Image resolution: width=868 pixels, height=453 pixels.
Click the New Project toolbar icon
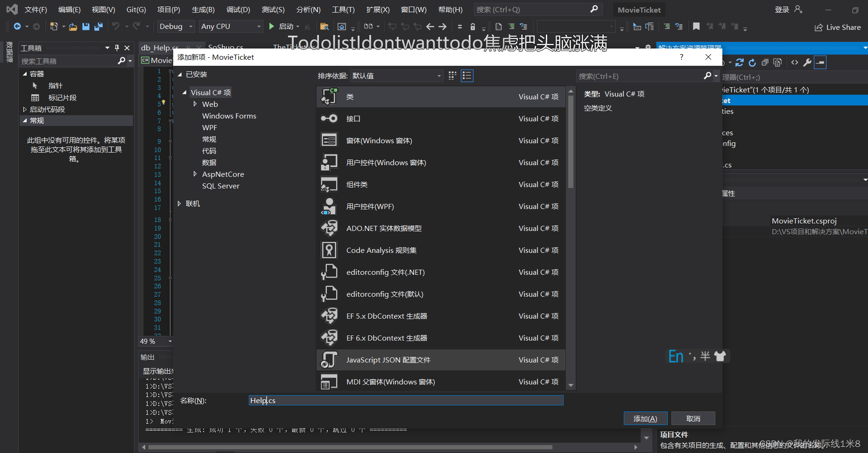[x=54, y=27]
